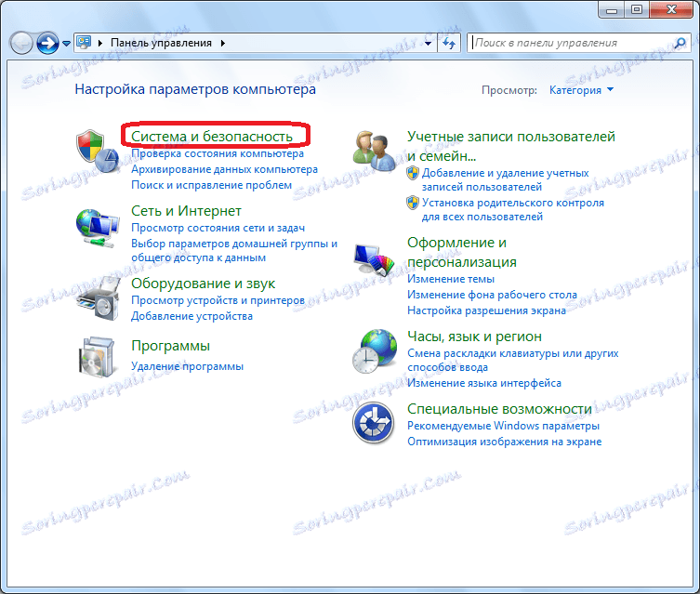This screenshot has width=700, height=594.
Task: Click the shield beside Установка родительского контроля
Action: 413,203
